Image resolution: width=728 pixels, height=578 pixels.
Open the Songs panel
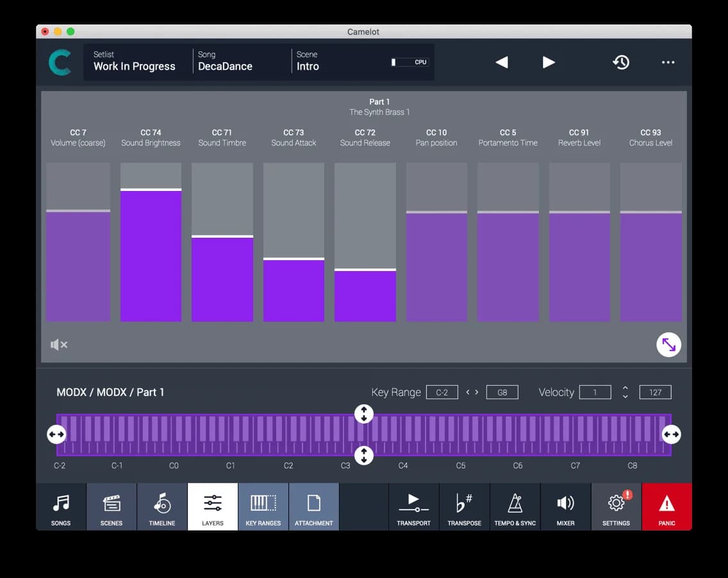(x=61, y=506)
